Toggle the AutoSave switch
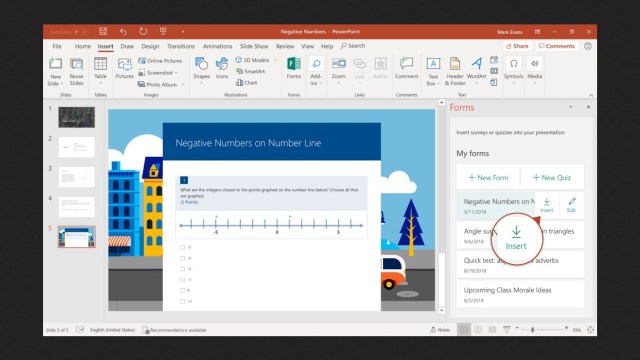Image resolution: width=640 pixels, height=360 pixels. pyautogui.click(x=81, y=31)
